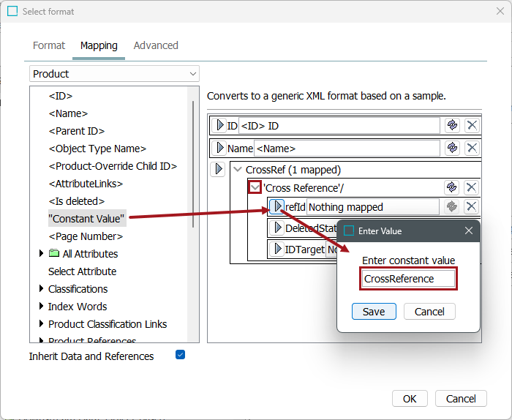Screen dimensions: 512x420
Task: Click the map arrow beside CrossRef group
Action: coord(218,170)
